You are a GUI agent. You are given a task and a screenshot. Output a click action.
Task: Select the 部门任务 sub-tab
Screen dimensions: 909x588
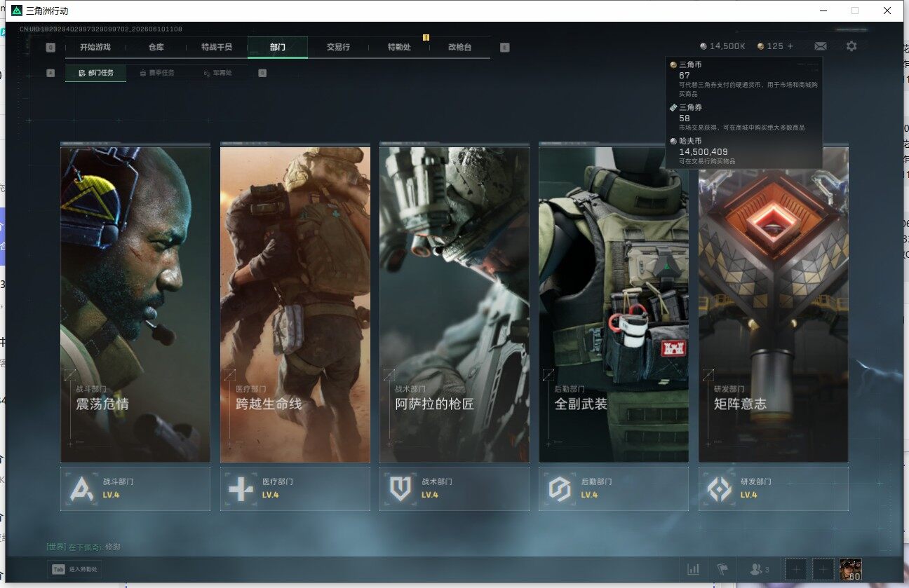click(x=96, y=73)
